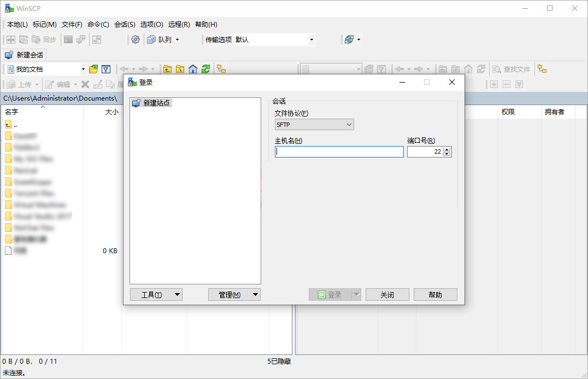Click the globe update icon in toolbar
Screen dimensions: 588x379
click(x=349, y=39)
